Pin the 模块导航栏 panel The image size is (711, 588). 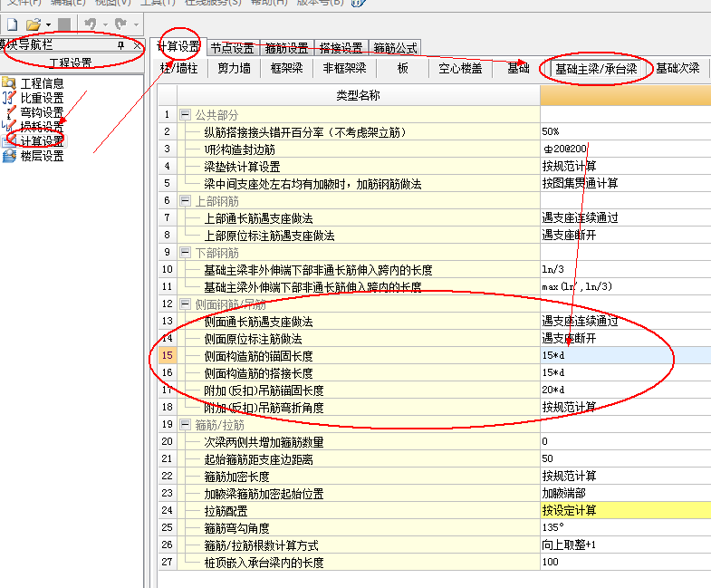point(120,45)
